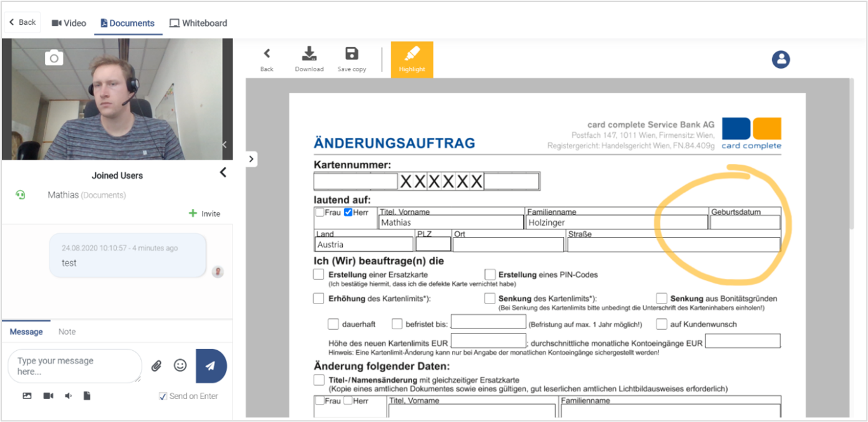Select the Documents tab
The image size is (868, 422).
click(128, 23)
